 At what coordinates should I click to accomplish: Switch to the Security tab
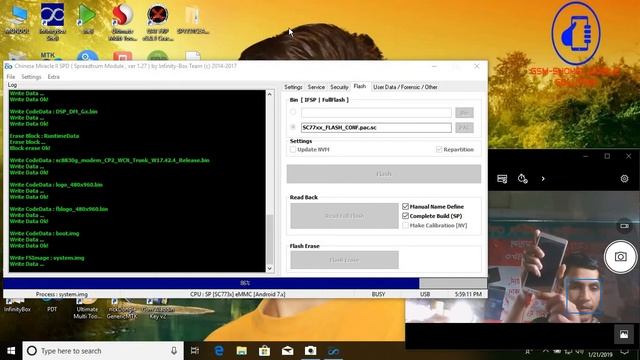tap(339, 87)
